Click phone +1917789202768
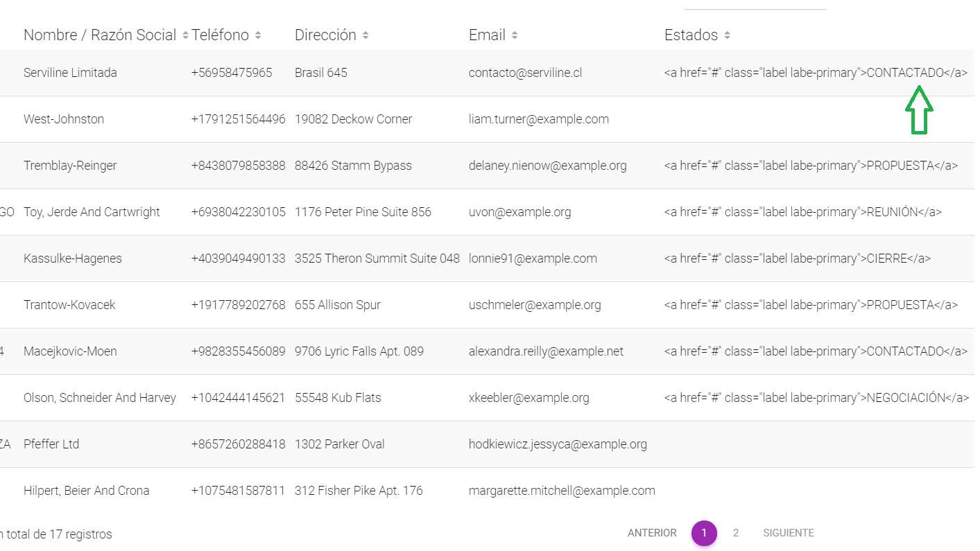Viewport: 980px width, 551px height. (x=239, y=305)
